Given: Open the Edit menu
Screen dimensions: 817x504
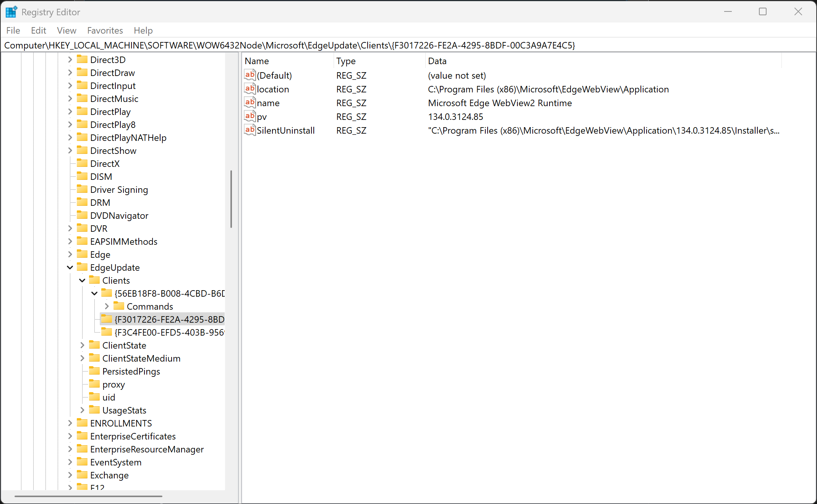Looking at the screenshot, I should tap(38, 31).
